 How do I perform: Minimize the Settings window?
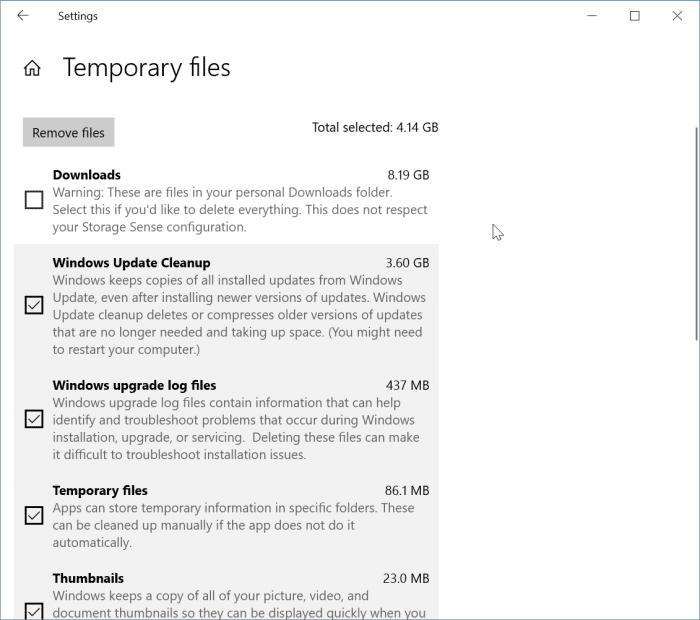coord(592,16)
